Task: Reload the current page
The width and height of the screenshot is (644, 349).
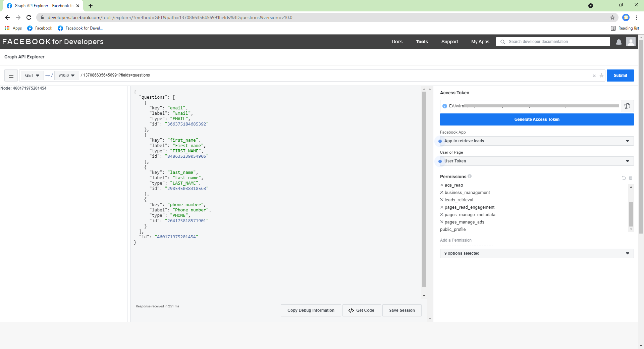Action: tap(29, 17)
